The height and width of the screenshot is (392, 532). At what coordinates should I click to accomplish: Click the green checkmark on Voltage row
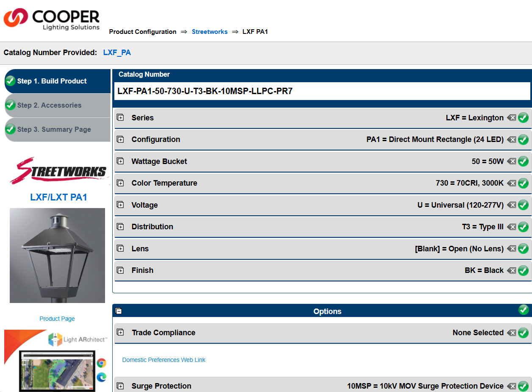click(524, 205)
